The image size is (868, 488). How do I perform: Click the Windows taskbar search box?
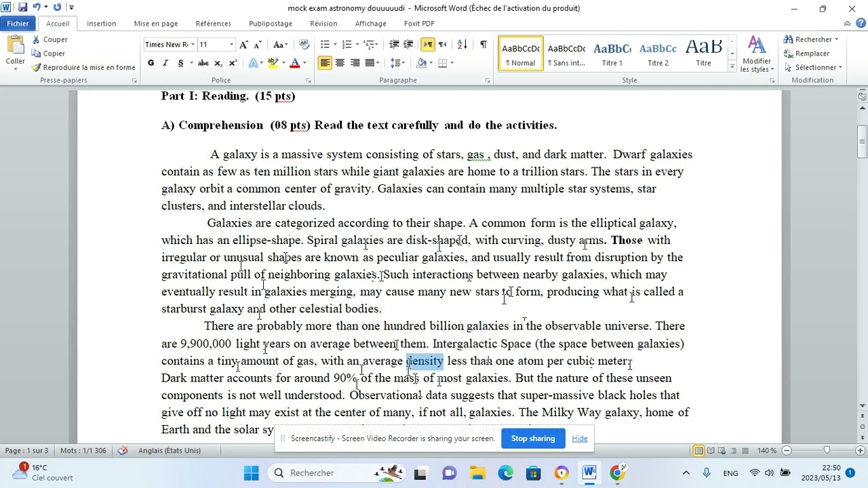pyautogui.click(x=335, y=473)
